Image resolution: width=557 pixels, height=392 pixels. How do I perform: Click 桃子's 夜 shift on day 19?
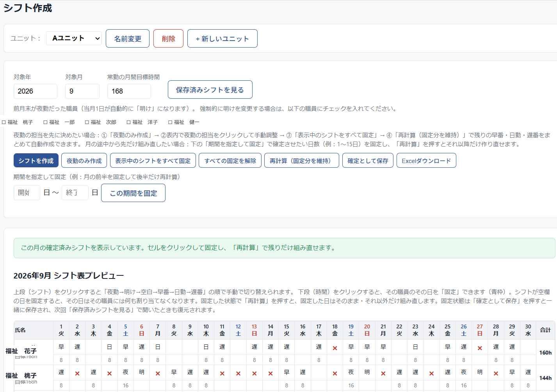click(x=351, y=372)
